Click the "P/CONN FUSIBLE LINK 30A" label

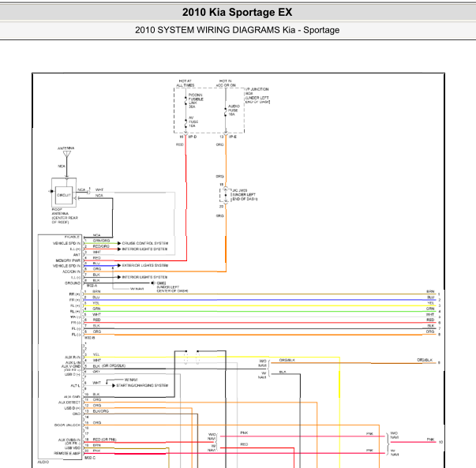coord(196,101)
